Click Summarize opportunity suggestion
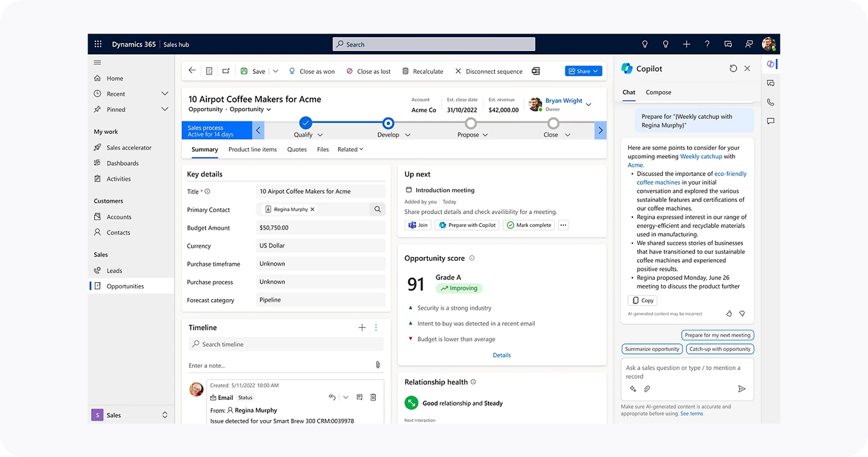 652,349
